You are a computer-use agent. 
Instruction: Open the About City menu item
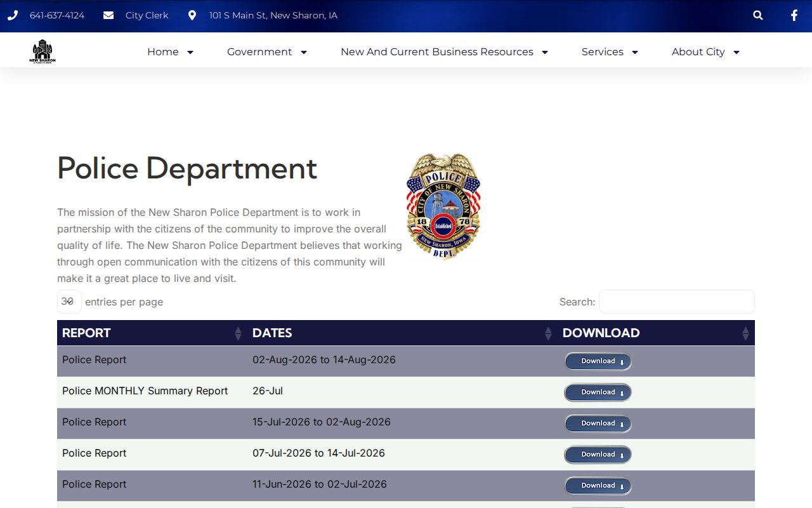[x=698, y=52]
